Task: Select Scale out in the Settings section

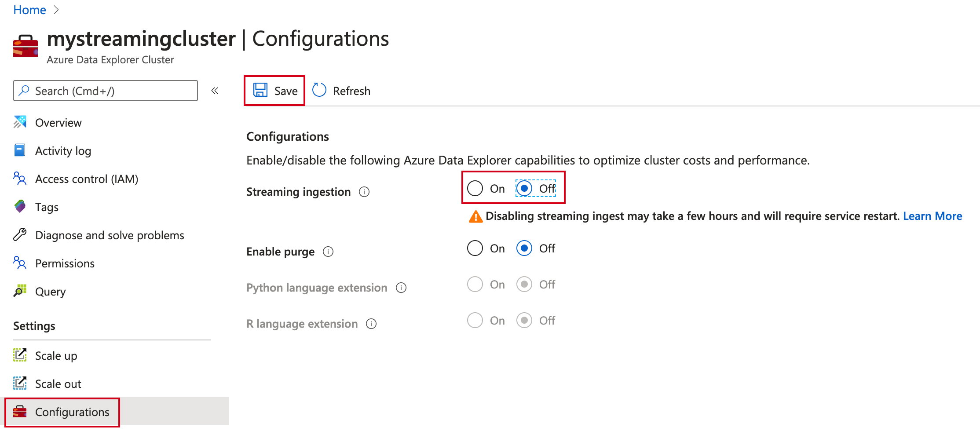Action: (x=58, y=384)
